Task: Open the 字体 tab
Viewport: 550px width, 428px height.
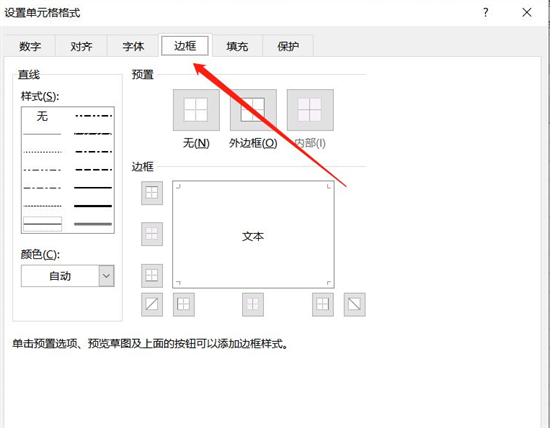Action: tap(133, 46)
